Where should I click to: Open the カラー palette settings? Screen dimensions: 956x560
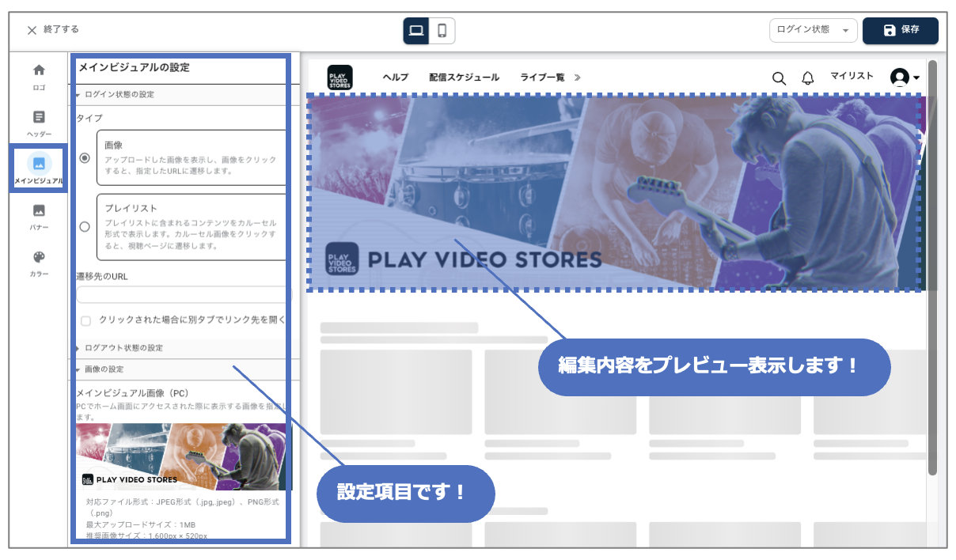(x=39, y=263)
